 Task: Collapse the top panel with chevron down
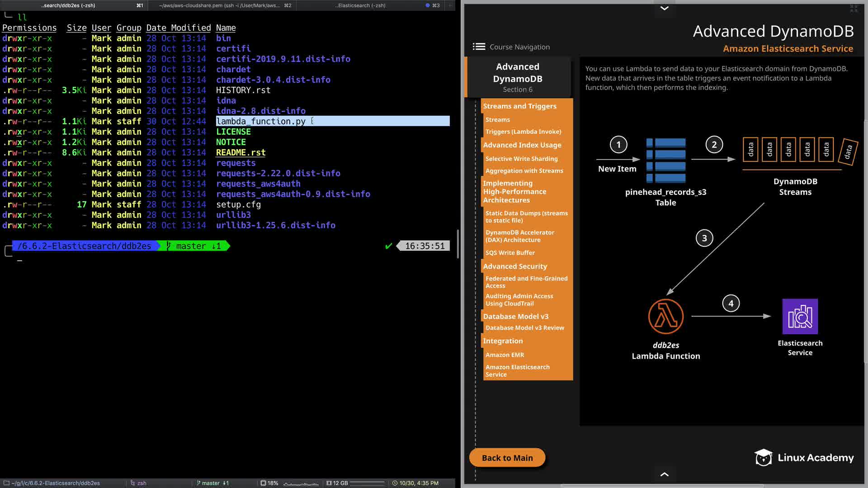click(664, 8)
